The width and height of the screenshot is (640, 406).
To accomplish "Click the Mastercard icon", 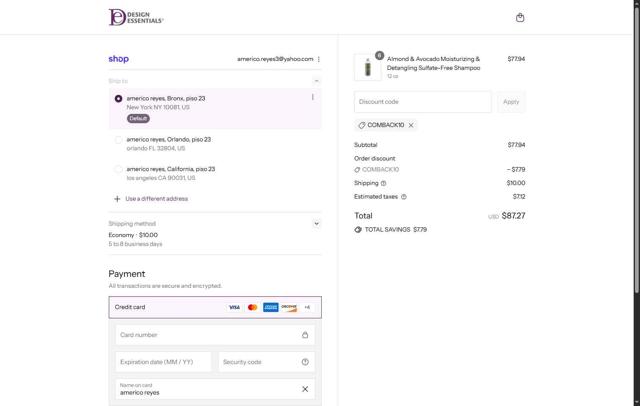I will [x=252, y=307].
